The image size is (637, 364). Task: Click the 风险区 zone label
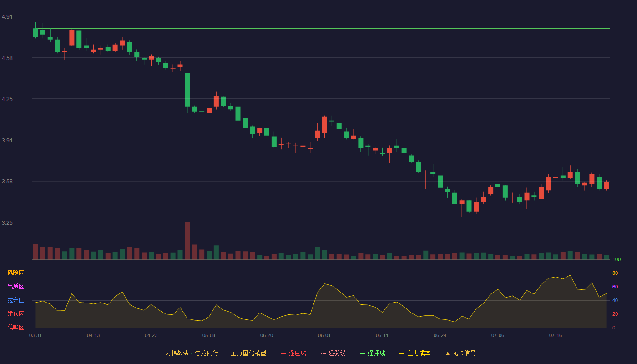15,273
